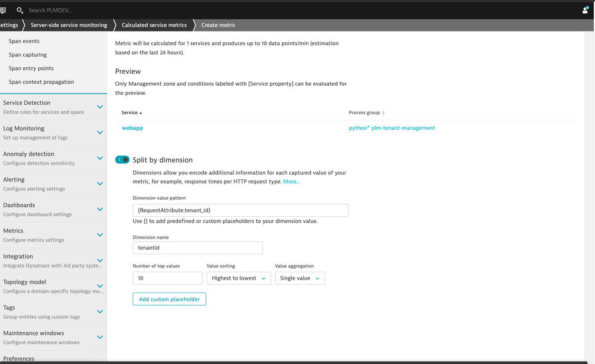Open the user account icon
The width and height of the screenshot is (595, 364).
(x=585, y=10)
